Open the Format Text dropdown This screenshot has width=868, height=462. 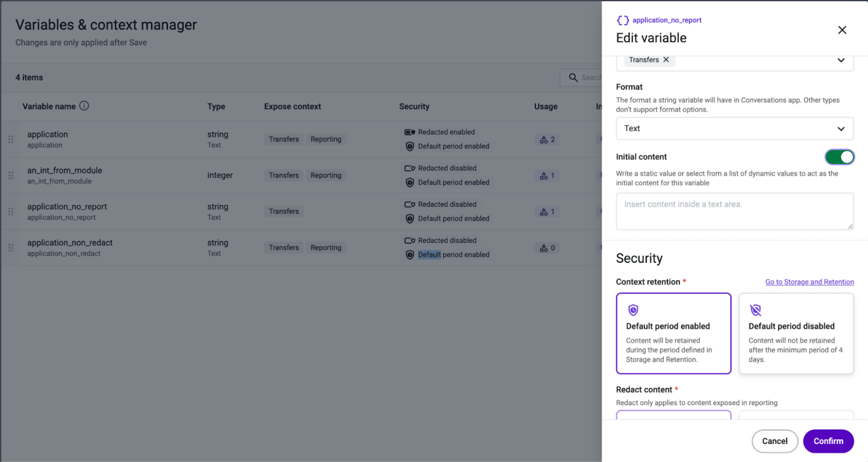coord(734,128)
